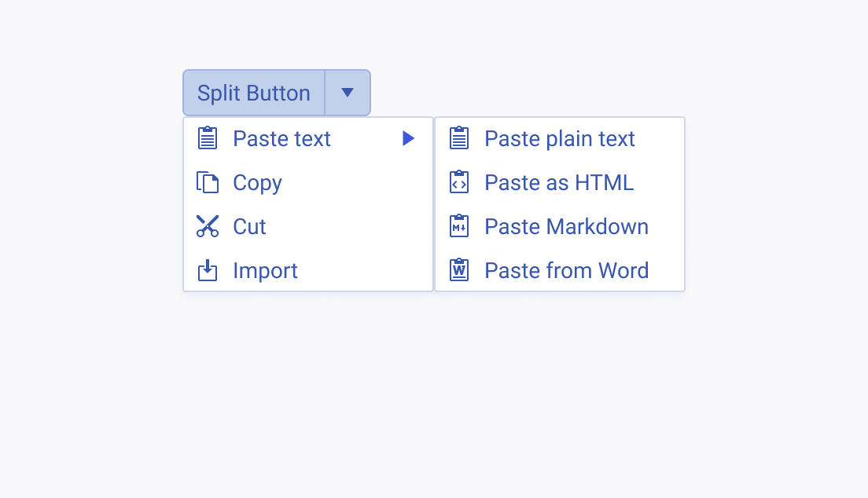This screenshot has height=498, width=868.
Task: Click the Paste Markdown clipboard icon
Action: pyautogui.click(x=459, y=226)
